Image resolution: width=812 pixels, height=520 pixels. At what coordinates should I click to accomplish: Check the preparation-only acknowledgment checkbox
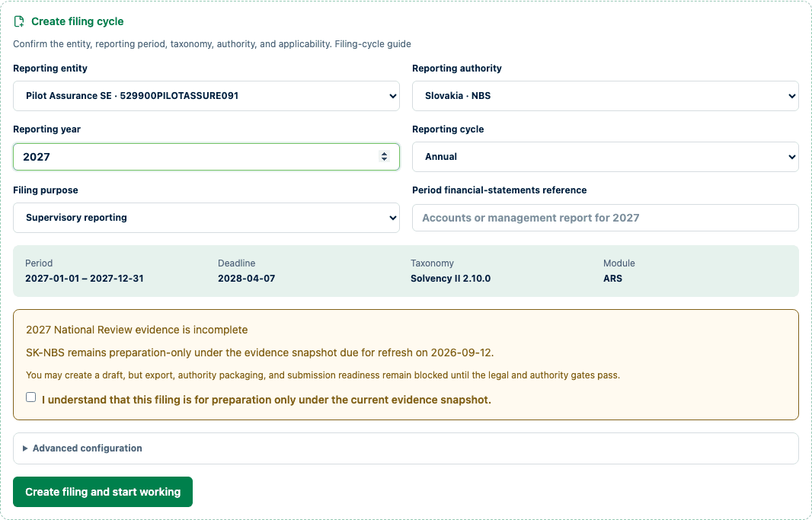31,397
